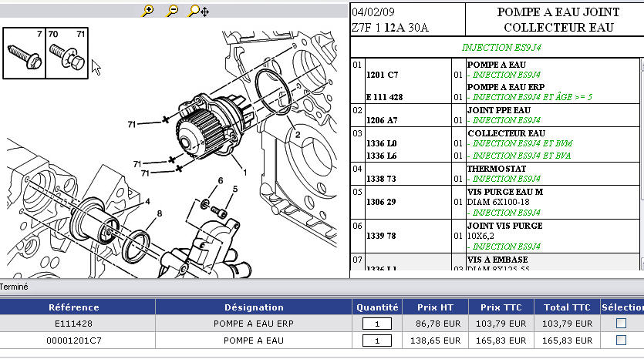The width and height of the screenshot is (644, 359).
Task: Click the bolt 70/71 thumbnail image
Action: (66, 53)
